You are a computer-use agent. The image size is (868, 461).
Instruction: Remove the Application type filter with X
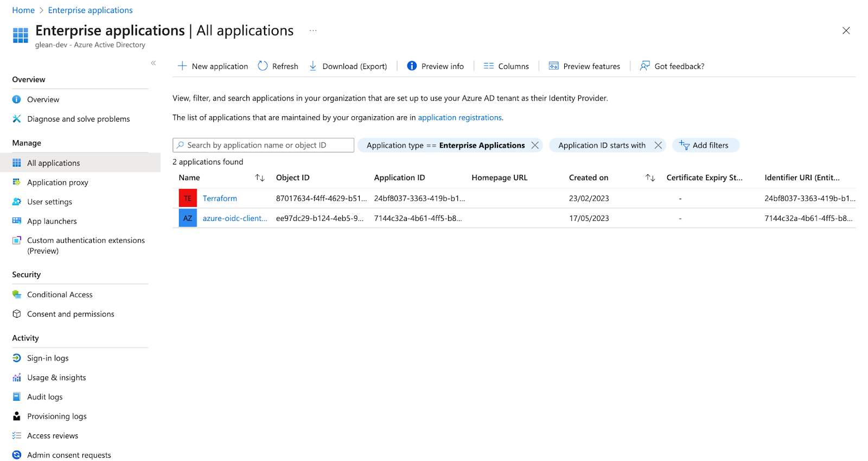click(535, 145)
